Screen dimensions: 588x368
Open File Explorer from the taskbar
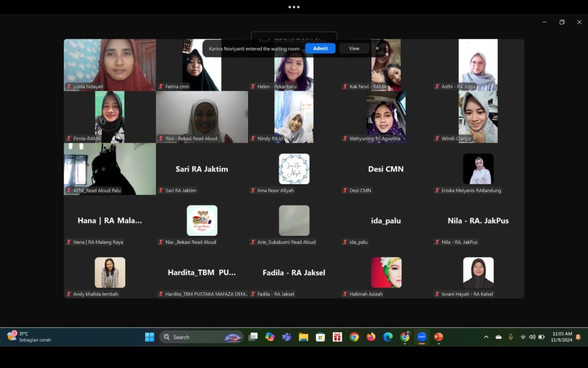(303, 337)
